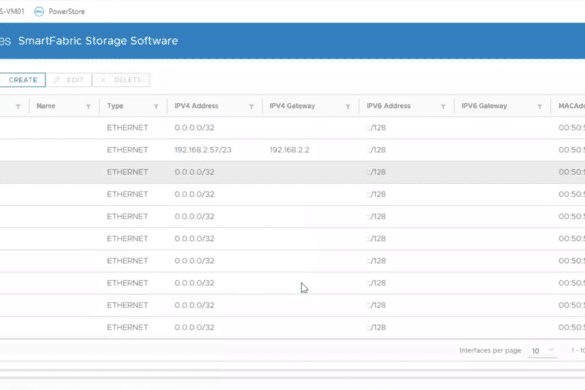Click the edit pencil icon

57,80
